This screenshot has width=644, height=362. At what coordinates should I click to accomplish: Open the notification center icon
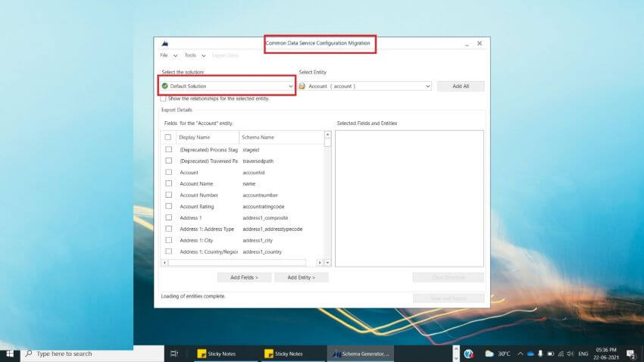click(631, 354)
